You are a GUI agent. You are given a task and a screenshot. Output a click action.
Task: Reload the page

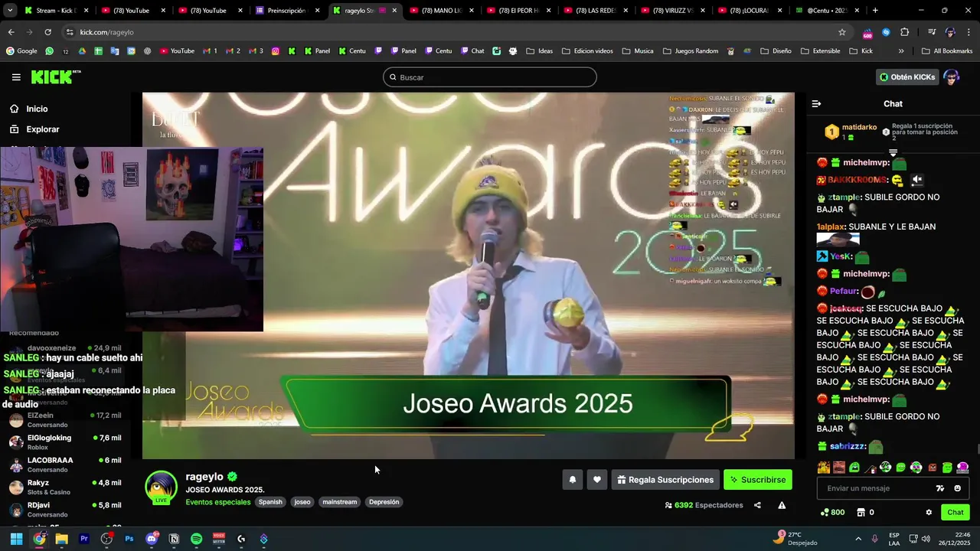click(x=47, y=32)
